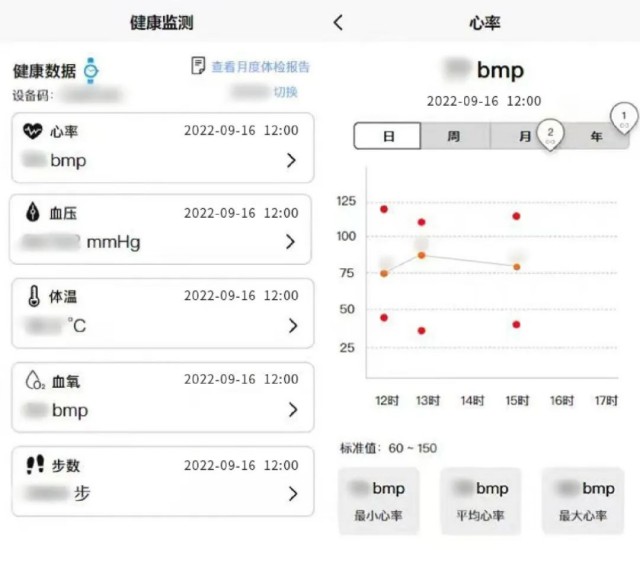Go back using the top-left arrow
Viewport: 640px width, 572px height.
tap(338, 22)
